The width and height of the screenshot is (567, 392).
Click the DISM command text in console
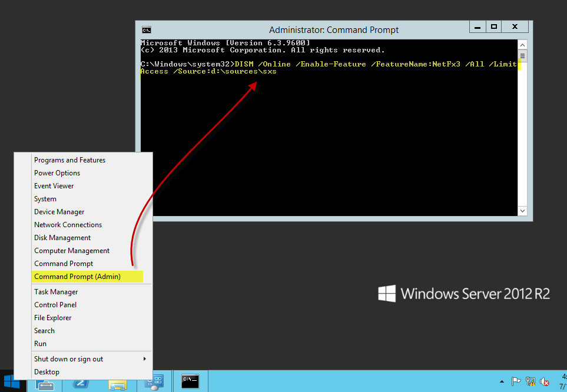pyautogui.click(x=329, y=68)
